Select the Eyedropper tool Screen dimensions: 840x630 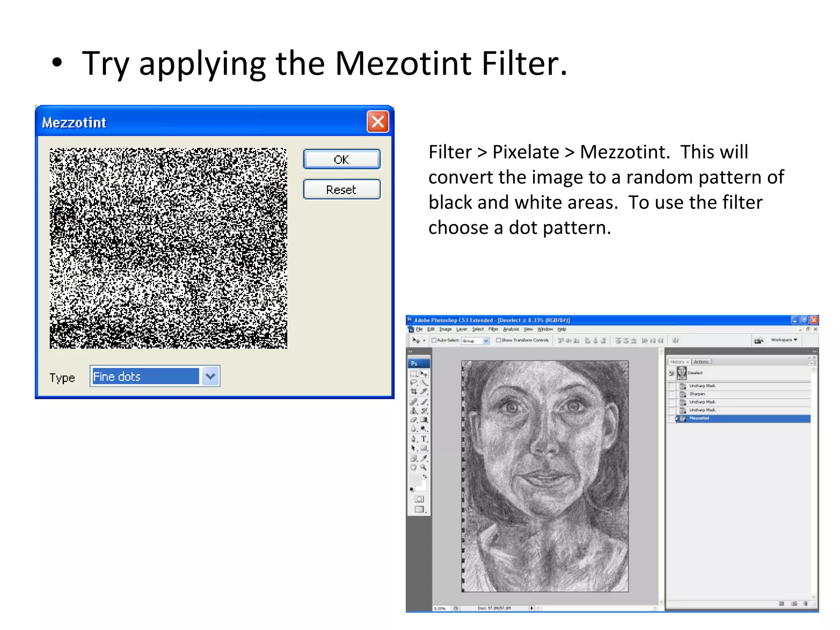[x=424, y=459]
